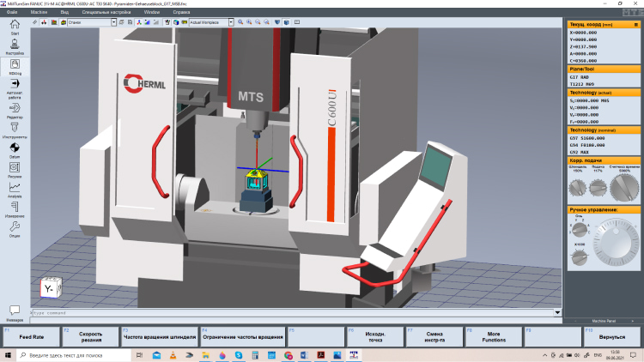
Task: Click the F10 Вернуться button
Action: [x=612, y=336]
